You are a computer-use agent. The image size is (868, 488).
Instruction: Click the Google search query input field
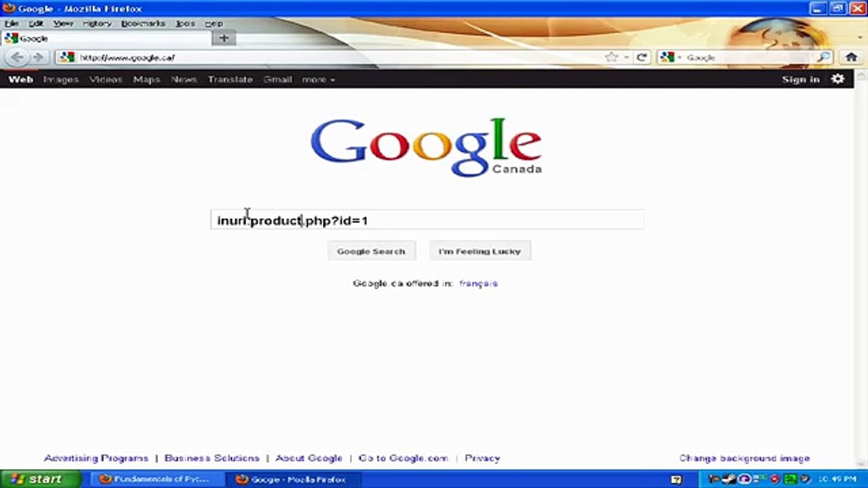[427, 220]
